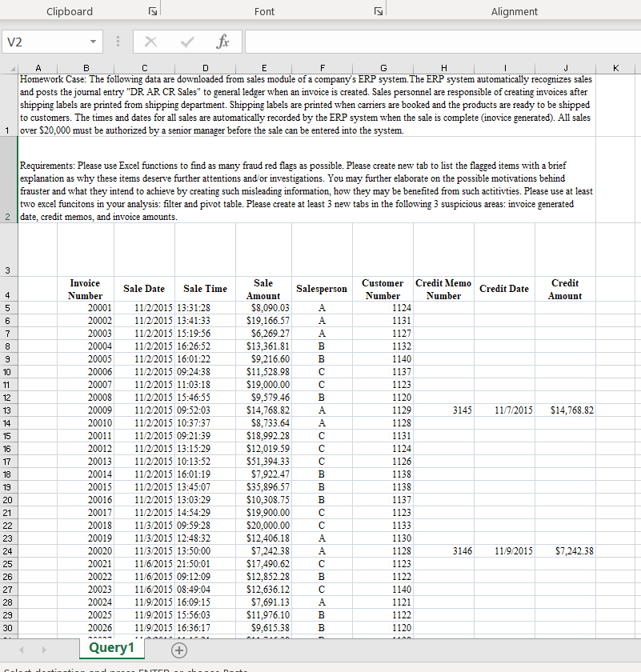
Task: Select customer number cell 1133
Action: (383, 526)
